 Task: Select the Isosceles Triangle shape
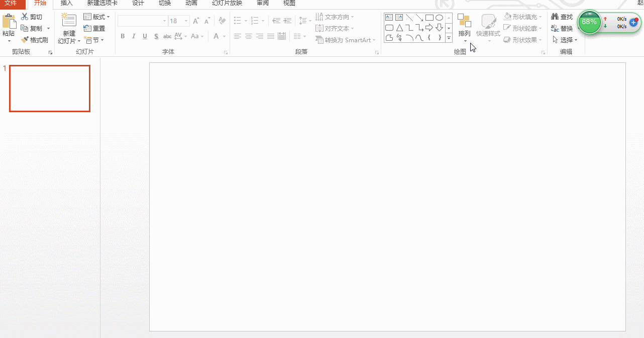tap(399, 27)
